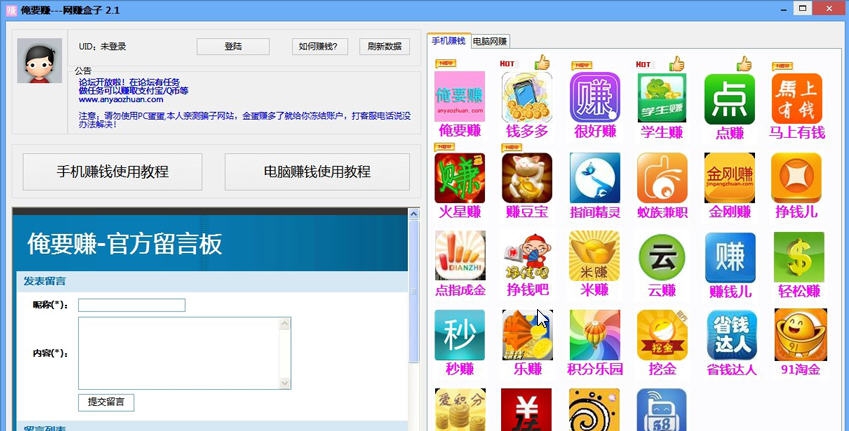Launch the 省钱达人 icon
The height and width of the screenshot is (431, 849).
(x=732, y=335)
